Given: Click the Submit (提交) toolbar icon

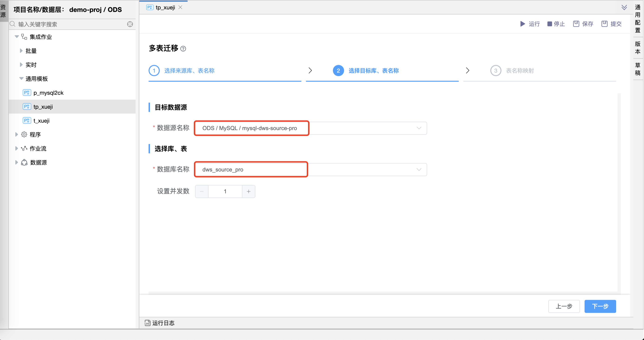Looking at the screenshot, I should tap(605, 24).
